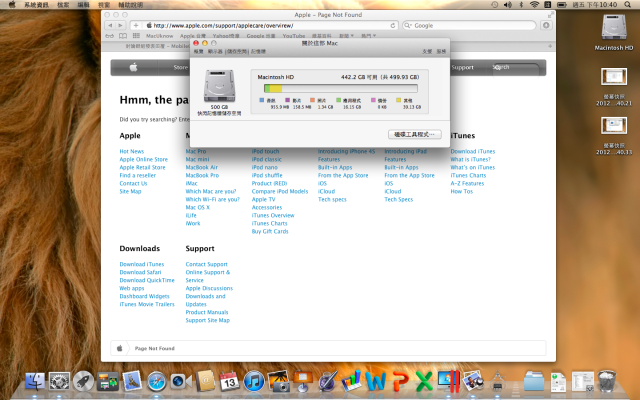Click Safari downloads button beside search field
640x400 pixels.
pos(546,25)
